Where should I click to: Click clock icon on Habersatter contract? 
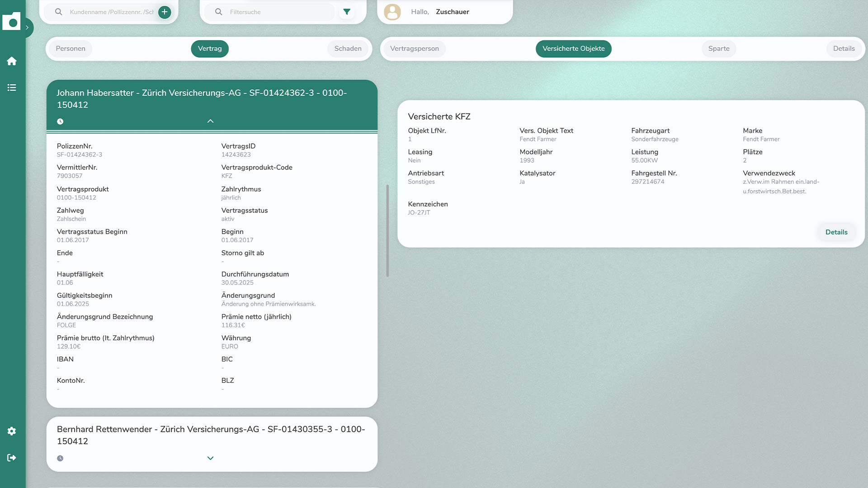point(60,122)
